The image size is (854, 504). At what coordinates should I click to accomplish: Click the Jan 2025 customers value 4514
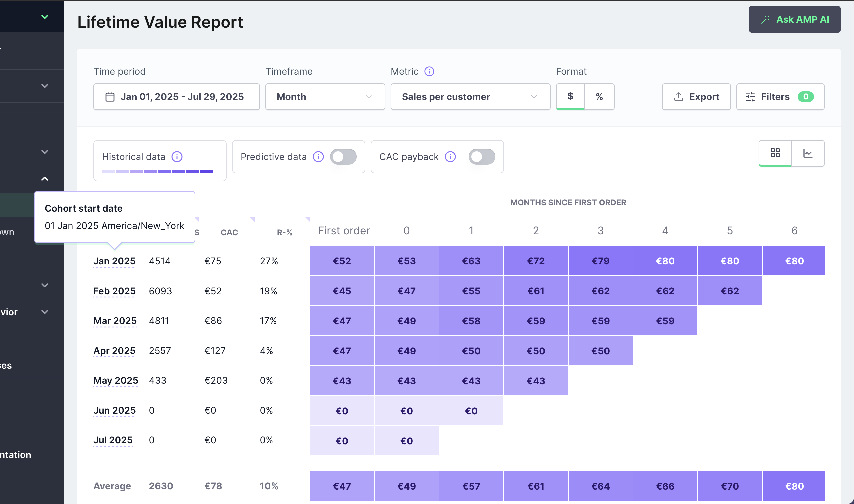point(160,261)
